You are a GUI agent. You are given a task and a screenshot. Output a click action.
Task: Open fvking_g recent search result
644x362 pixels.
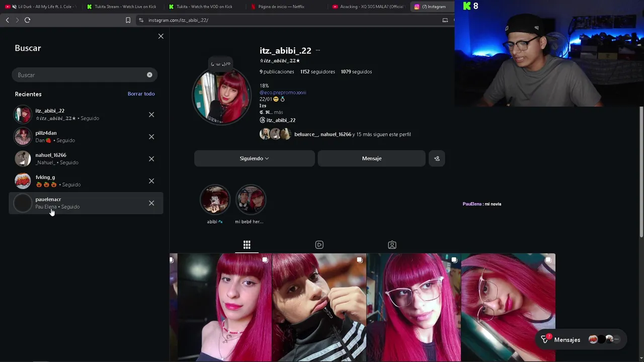(86, 181)
